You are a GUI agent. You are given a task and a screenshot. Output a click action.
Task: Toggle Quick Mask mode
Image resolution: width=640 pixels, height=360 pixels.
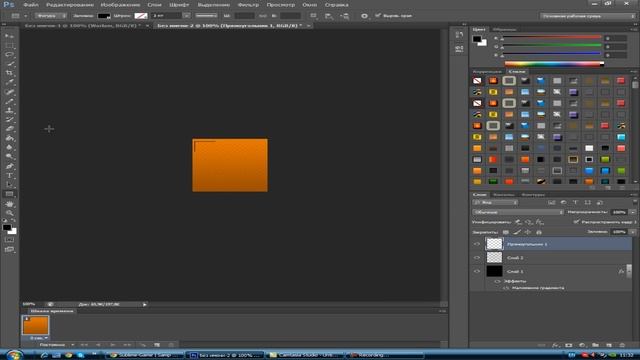tap(9, 240)
